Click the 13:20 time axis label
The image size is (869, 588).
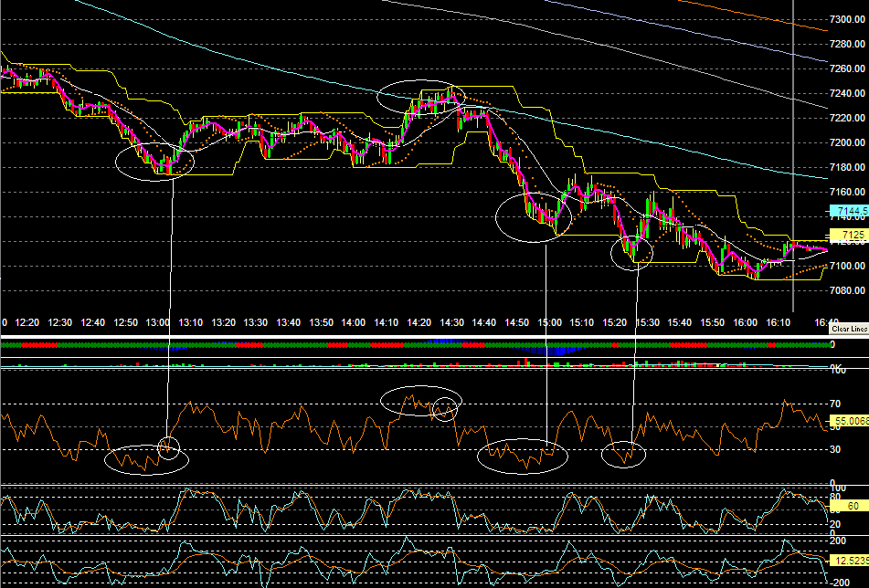tap(223, 322)
